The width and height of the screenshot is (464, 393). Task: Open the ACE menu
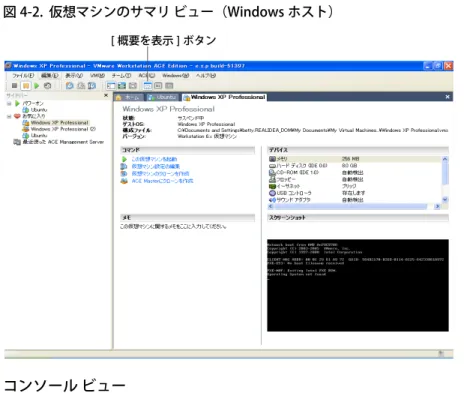pos(147,76)
